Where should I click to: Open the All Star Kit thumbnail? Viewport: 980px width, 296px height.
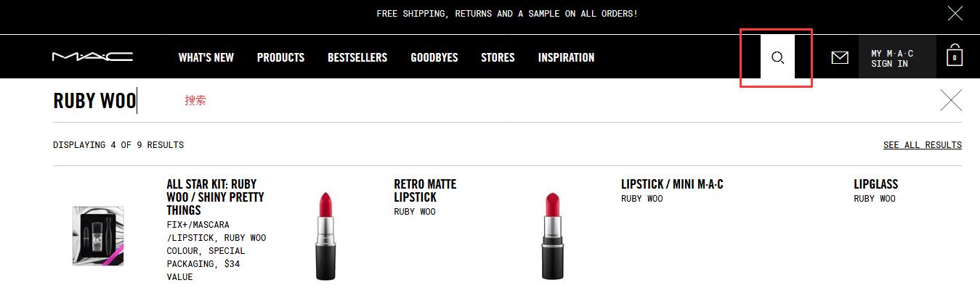click(98, 236)
